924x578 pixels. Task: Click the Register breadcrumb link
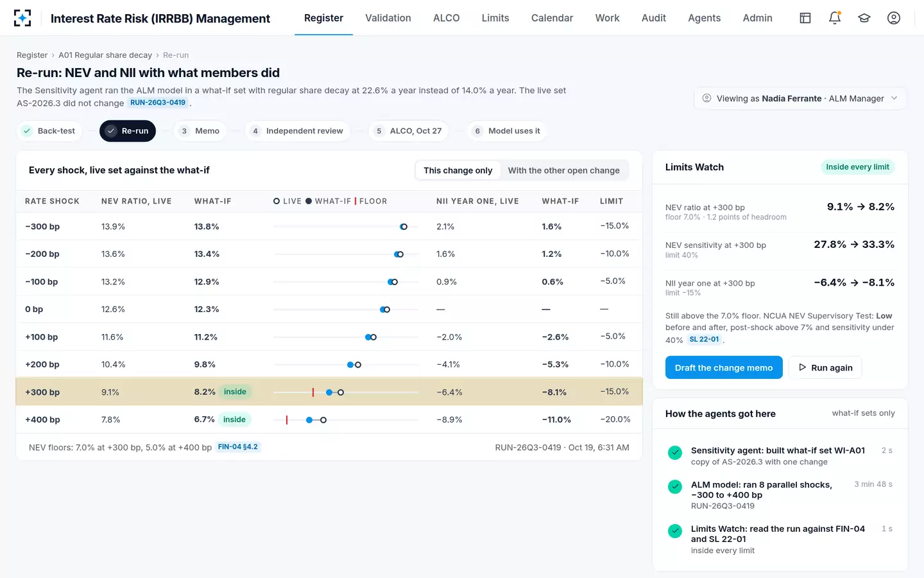[x=32, y=55]
